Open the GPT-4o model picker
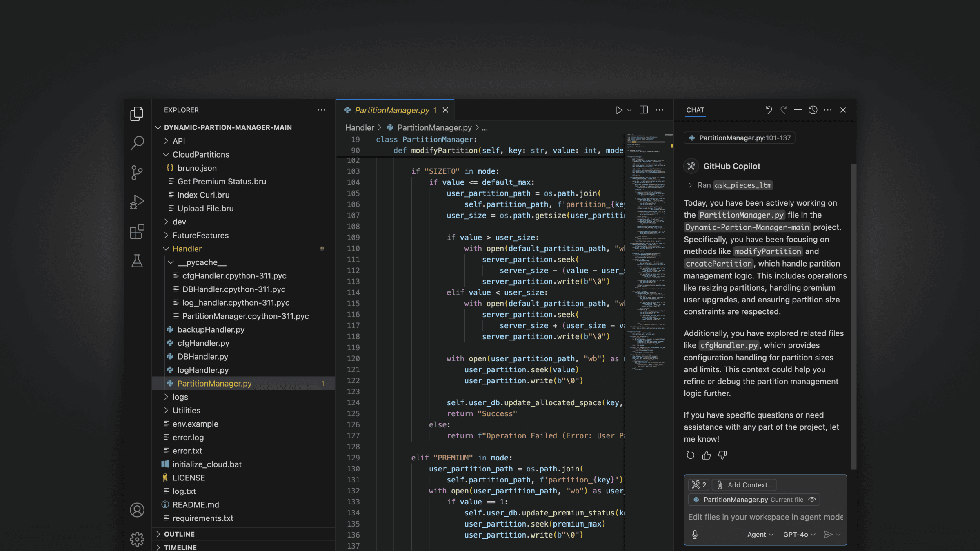The image size is (980, 551). tap(799, 535)
